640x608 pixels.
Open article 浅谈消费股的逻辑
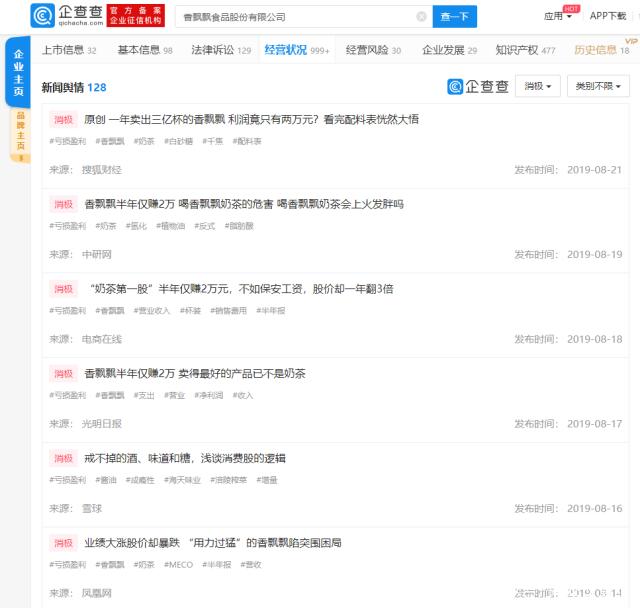[x=185, y=458]
